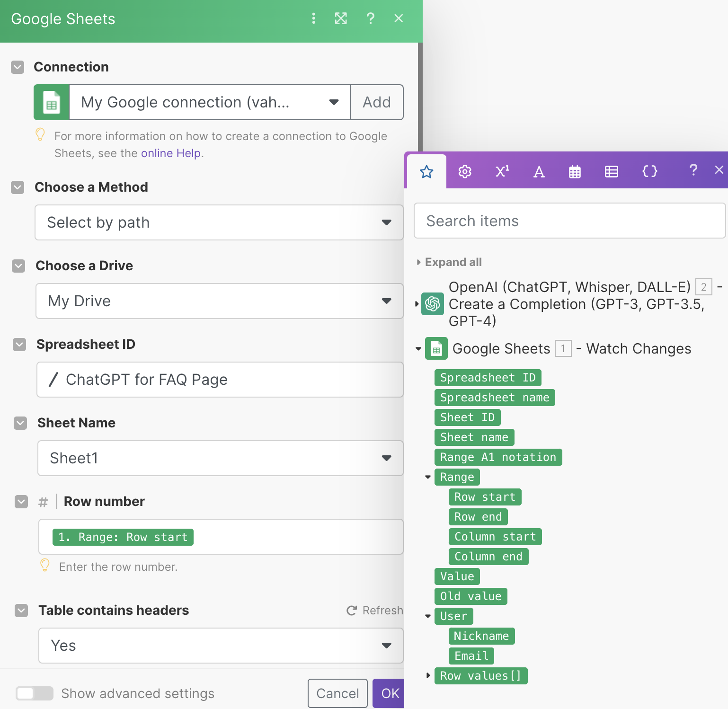The image size is (728, 709).
Task: Insert the Spreadsheet ID variable
Action: (488, 378)
